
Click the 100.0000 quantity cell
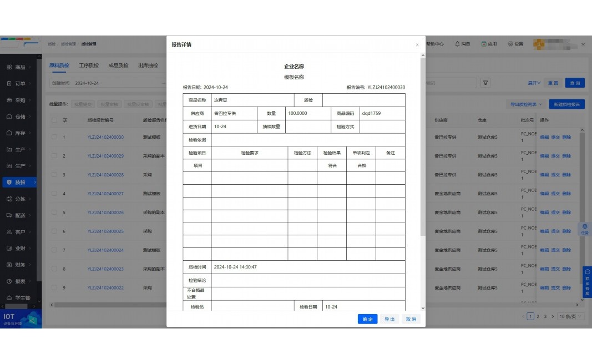coord(308,113)
